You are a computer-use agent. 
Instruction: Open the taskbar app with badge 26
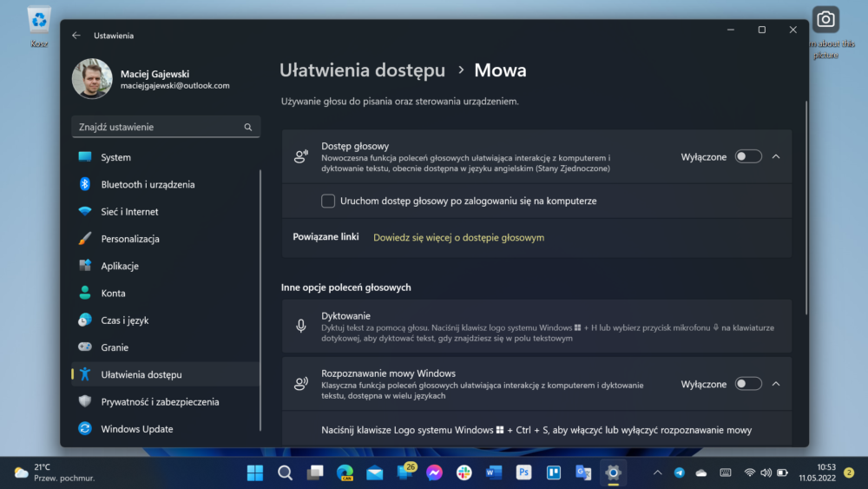point(405,472)
